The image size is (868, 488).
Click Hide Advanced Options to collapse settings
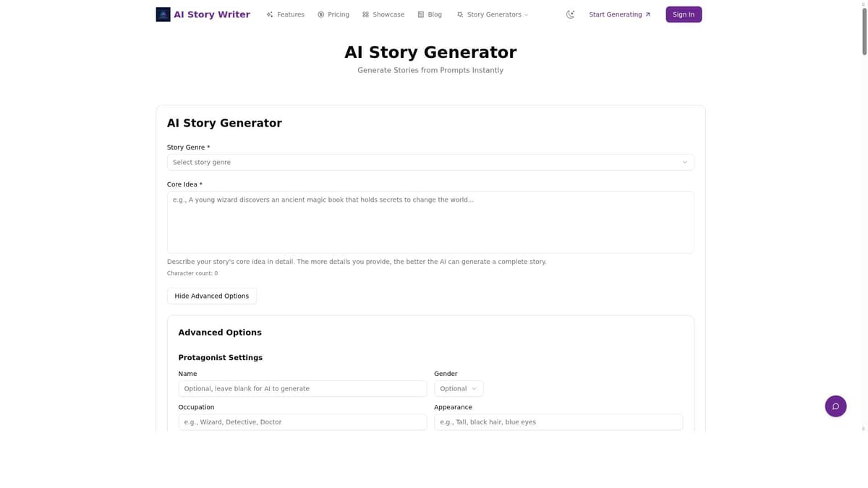coord(211,296)
